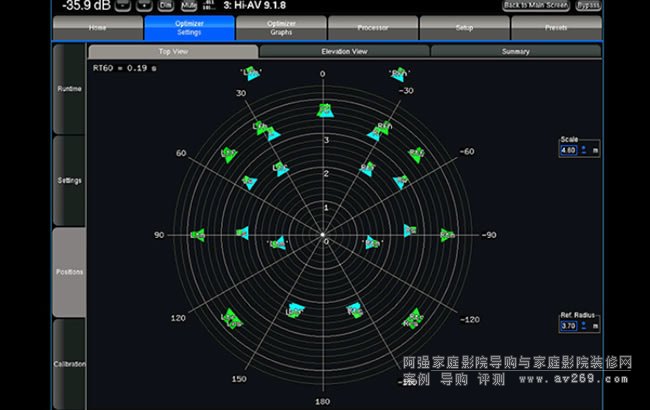The width and height of the screenshot is (650, 410).
Task: Click the top-left outermost speaker marker
Action: tap(250, 75)
